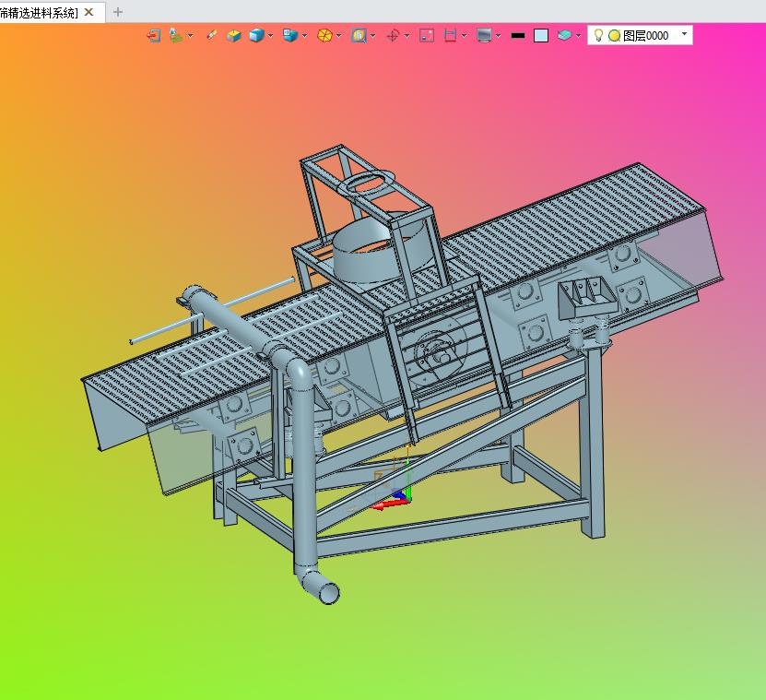The height and width of the screenshot is (700, 766).
Task: Click the red framed square icon
Action: tap(427, 35)
